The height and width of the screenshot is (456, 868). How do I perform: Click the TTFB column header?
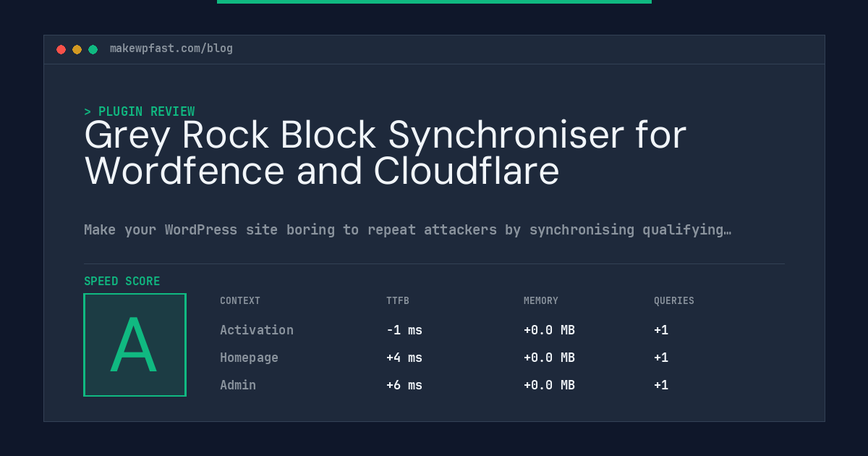coord(398,301)
